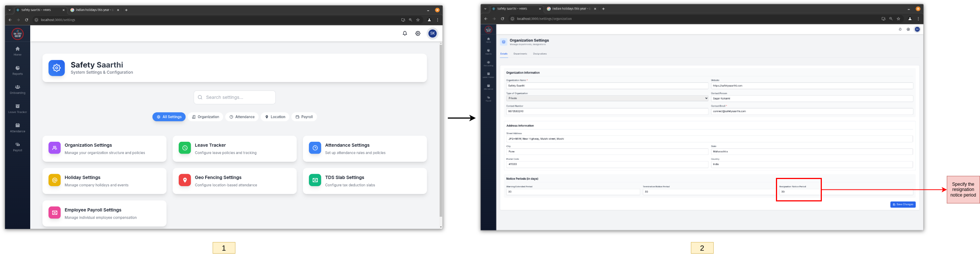Click the Termination Notice Period field
This screenshot has height=254, width=980.
coord(708,192)
